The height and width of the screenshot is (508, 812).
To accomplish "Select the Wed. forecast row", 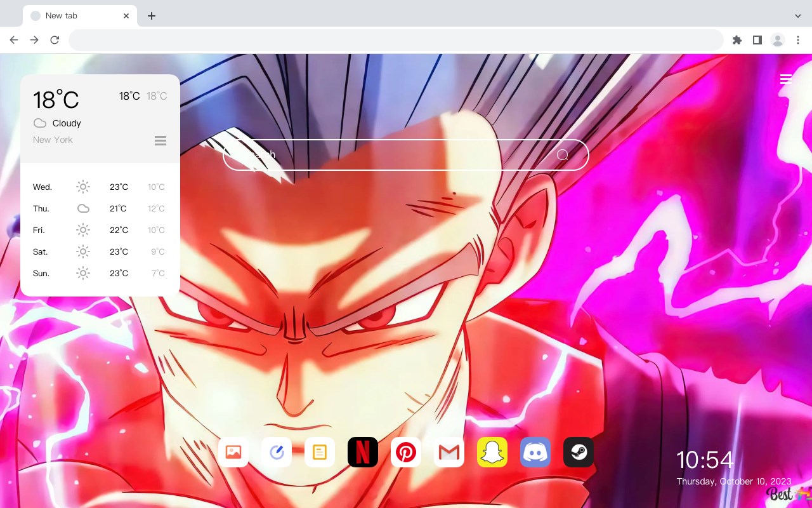I will click(100, 187).
